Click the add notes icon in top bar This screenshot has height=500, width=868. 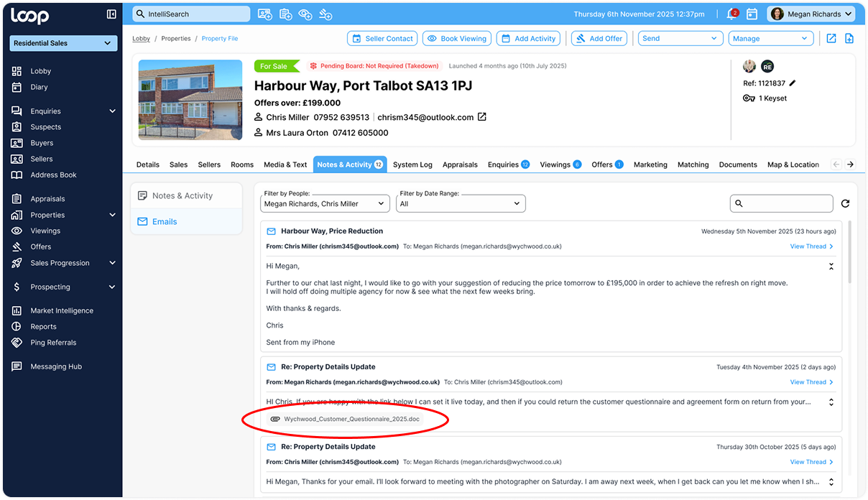285,14
